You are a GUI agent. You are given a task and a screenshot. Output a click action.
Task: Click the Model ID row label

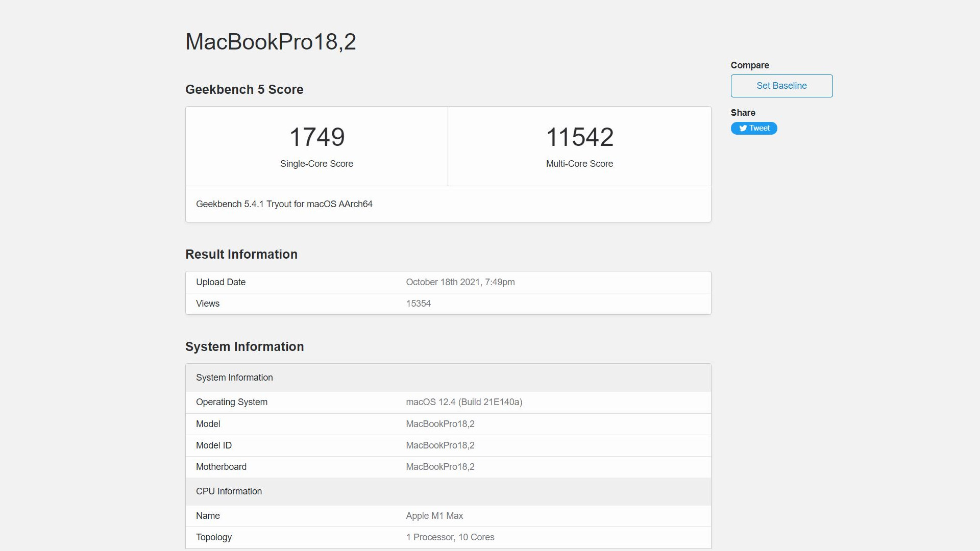[x=214, y=445]
